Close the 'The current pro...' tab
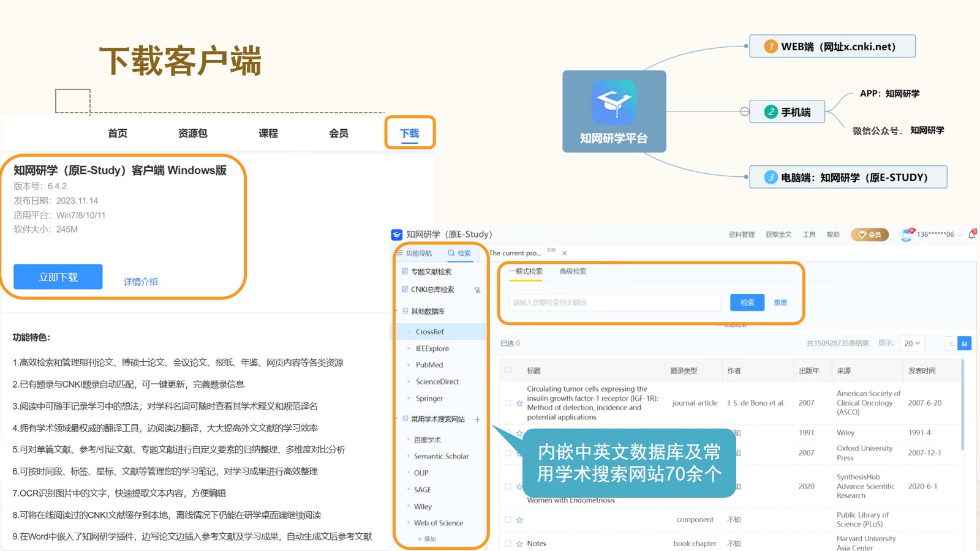 [x=564, y=253]
